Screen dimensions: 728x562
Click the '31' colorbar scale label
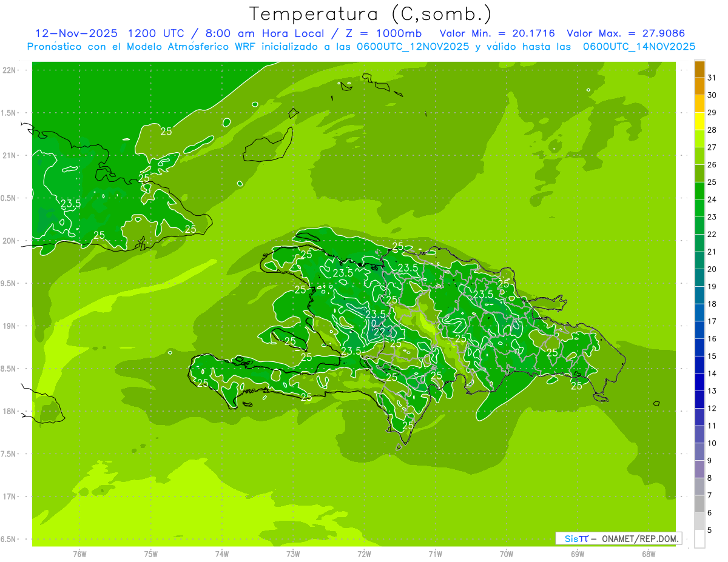click(x=712, y=78)
